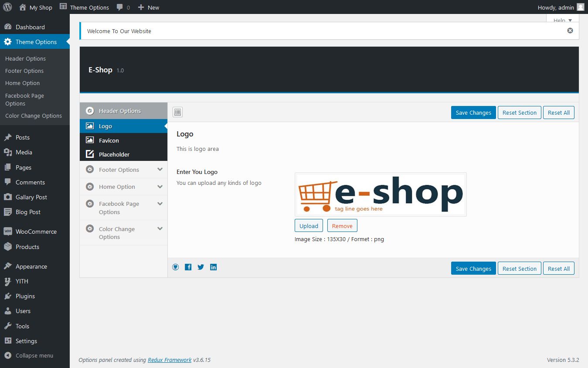Open Theme Options in admin bar
Screen dimensions: 588x368
click(84, 7)
